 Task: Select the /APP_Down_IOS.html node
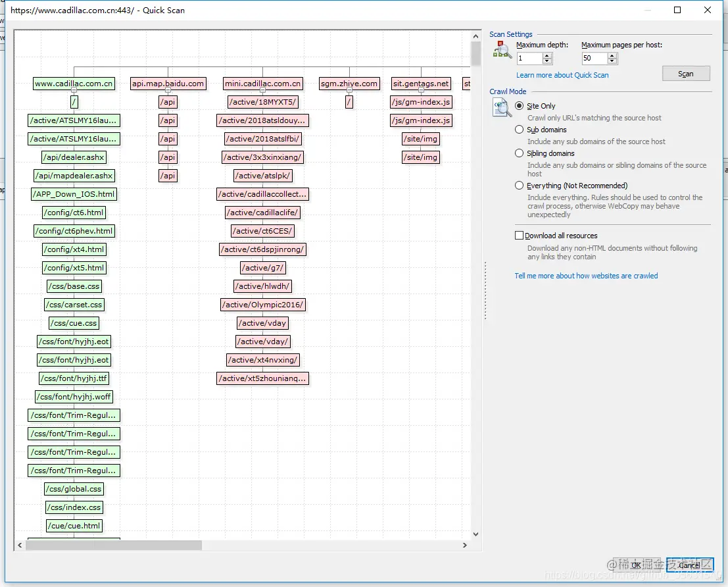[x=74, y=194]
